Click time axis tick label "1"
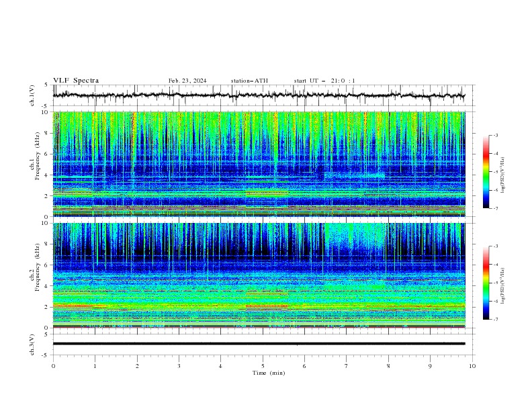Screen dimensions: 532x411 (95, 366)
